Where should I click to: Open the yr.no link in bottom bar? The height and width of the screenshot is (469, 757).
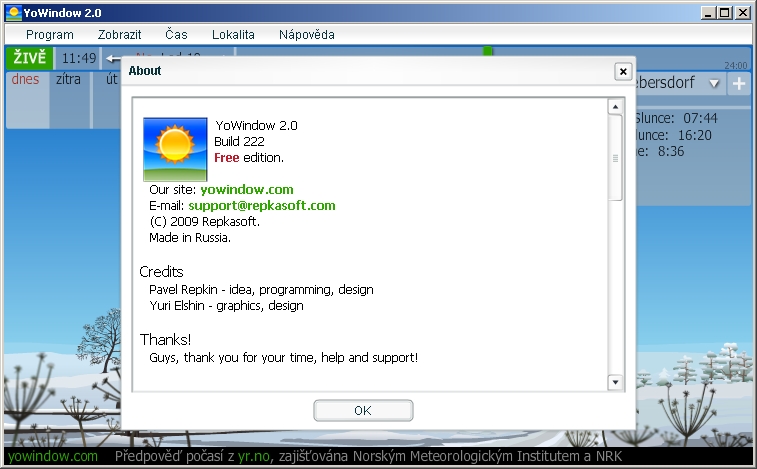pyautogui.click(x=253, y=456)
